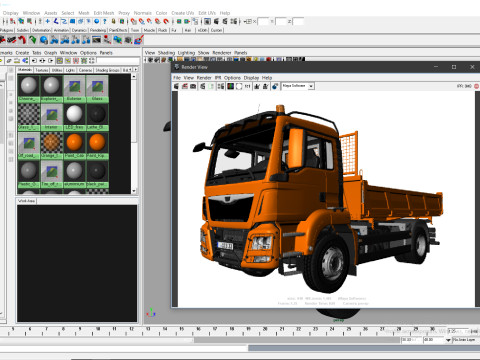480x360 pixels.
Task: Select the Rendering shelf tab
Action: (x=98, y=30)
